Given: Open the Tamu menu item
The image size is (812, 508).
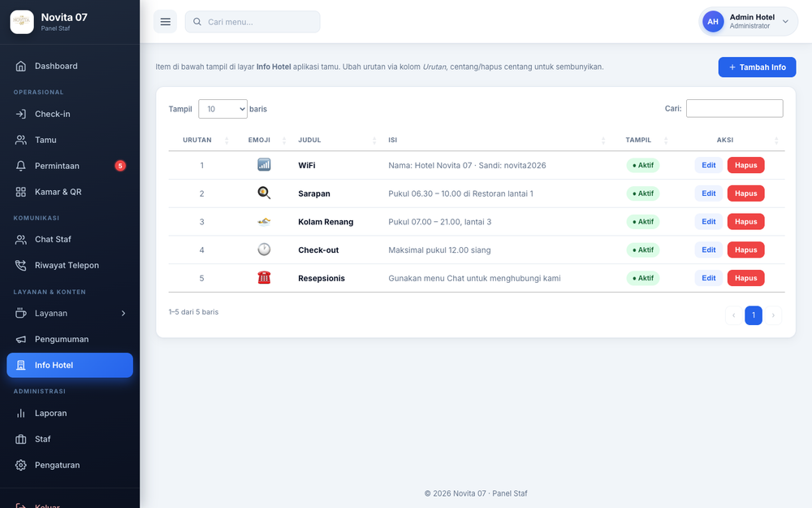Looking at the screenshot, I should (70, 140).
